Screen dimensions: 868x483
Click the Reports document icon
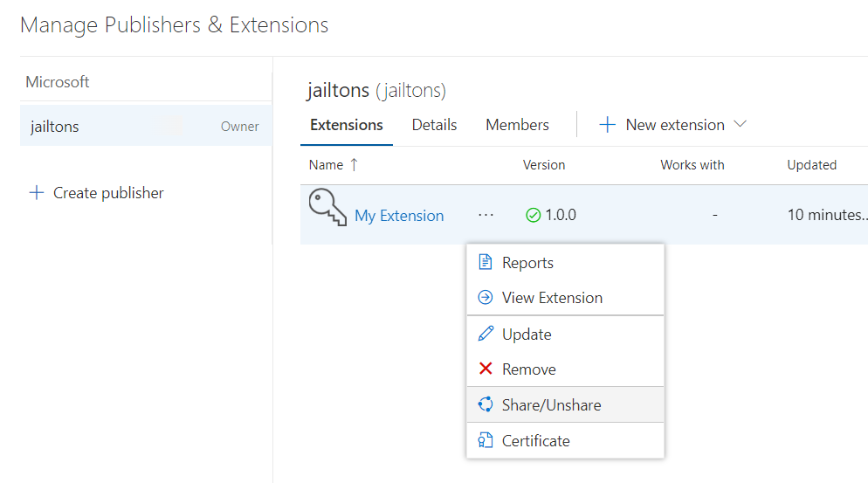coord(486,262)
